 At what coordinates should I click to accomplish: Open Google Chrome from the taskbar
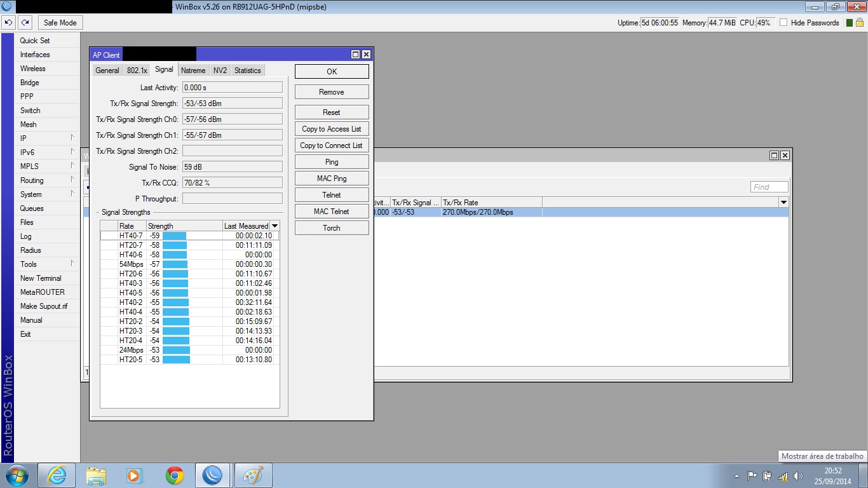coord(174,475)
